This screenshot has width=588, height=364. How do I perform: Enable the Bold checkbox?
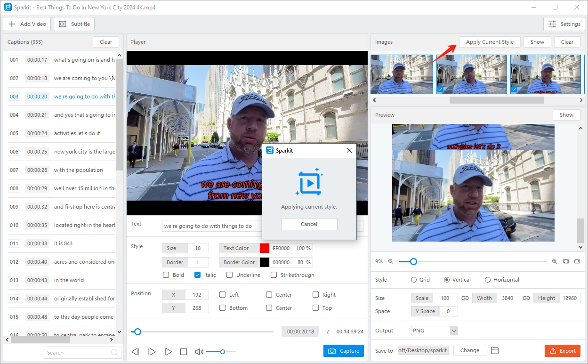pos(166,275)
